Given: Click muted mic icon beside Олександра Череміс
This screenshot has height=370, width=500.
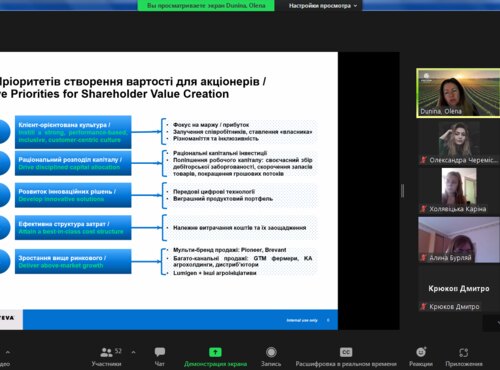Looking at the screenshot, I should [x=423, y=160].
